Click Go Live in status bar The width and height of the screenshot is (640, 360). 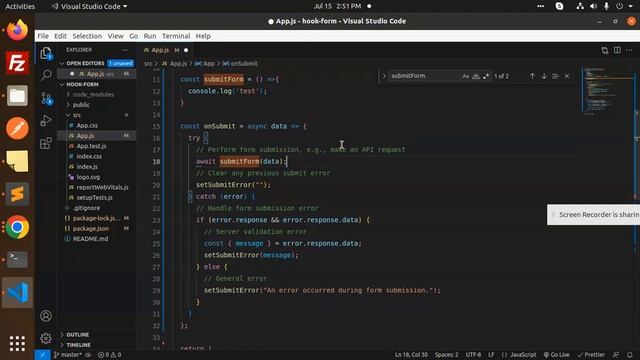556,355
